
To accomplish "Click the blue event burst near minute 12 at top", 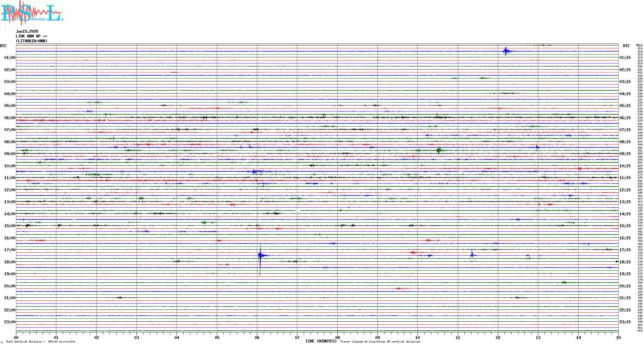I will [x=506, y=51].
